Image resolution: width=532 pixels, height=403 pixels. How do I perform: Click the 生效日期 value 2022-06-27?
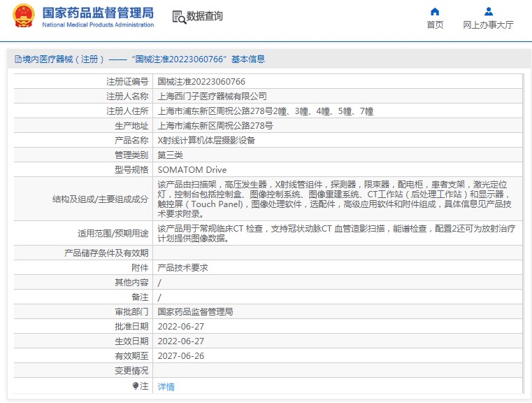[x=181, y=341]
